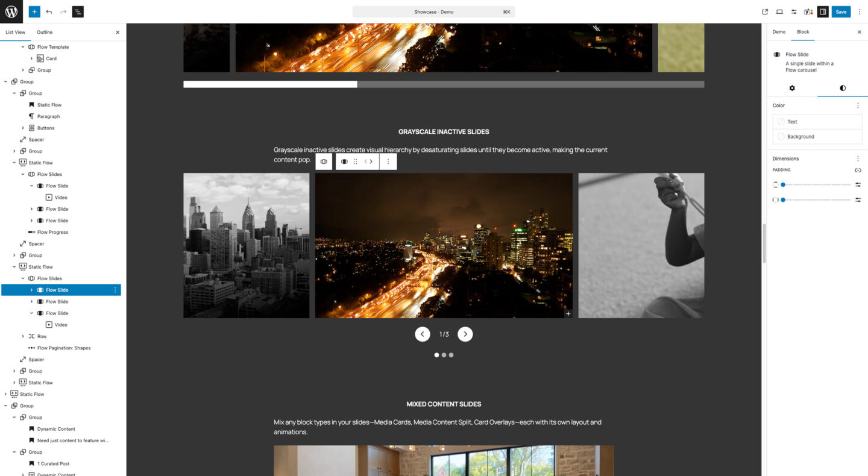868x476 pixels.
Task: Open the device preview icon
Action: 779,11
